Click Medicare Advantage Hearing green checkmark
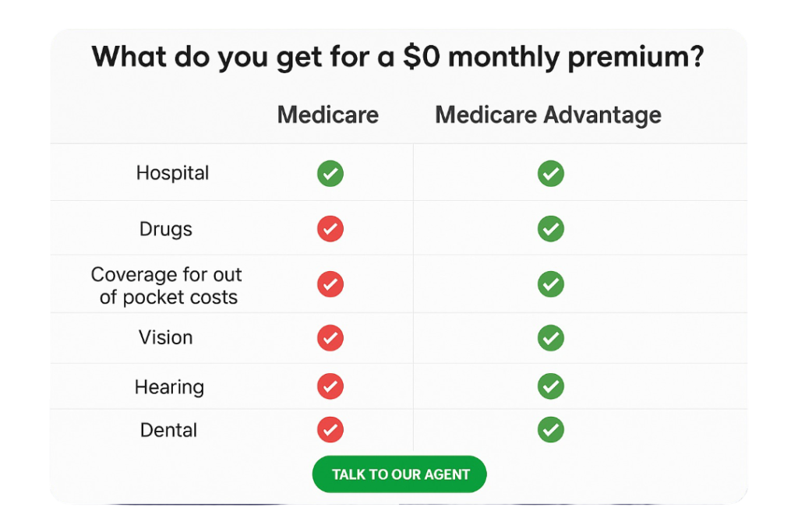798x532 pixels. click(551, 386)
